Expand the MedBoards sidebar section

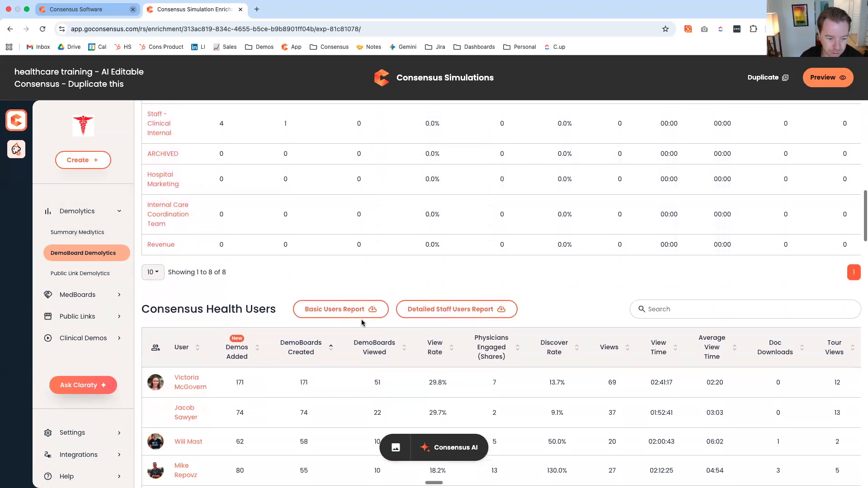pos(119,295)
